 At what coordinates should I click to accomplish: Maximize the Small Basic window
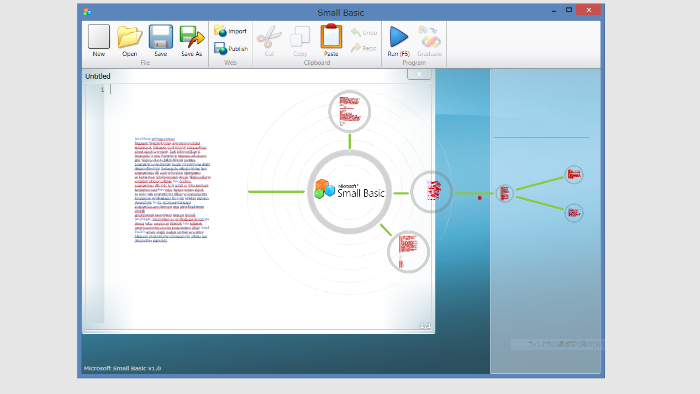click(x=569, y=10)
